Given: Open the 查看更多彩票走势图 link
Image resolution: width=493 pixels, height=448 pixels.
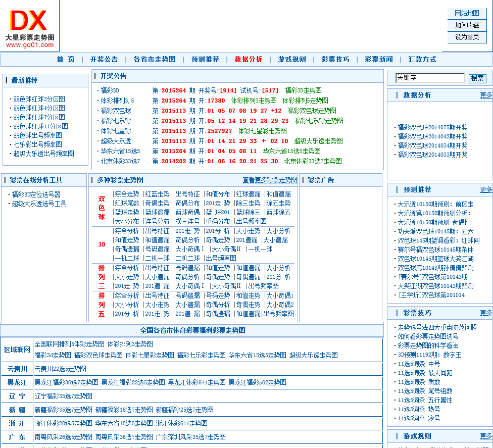Looking at the screenshot, I should click(x=270, y=180).
